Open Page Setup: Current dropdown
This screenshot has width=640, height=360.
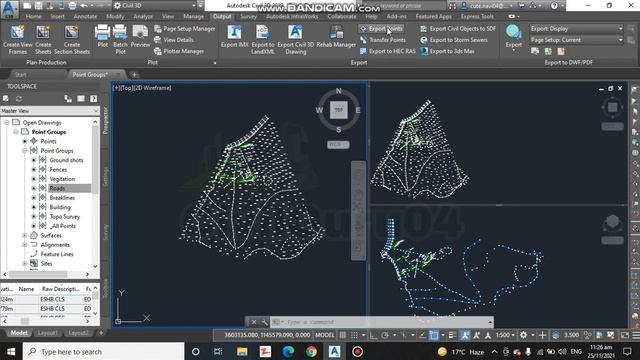(576, 40)
